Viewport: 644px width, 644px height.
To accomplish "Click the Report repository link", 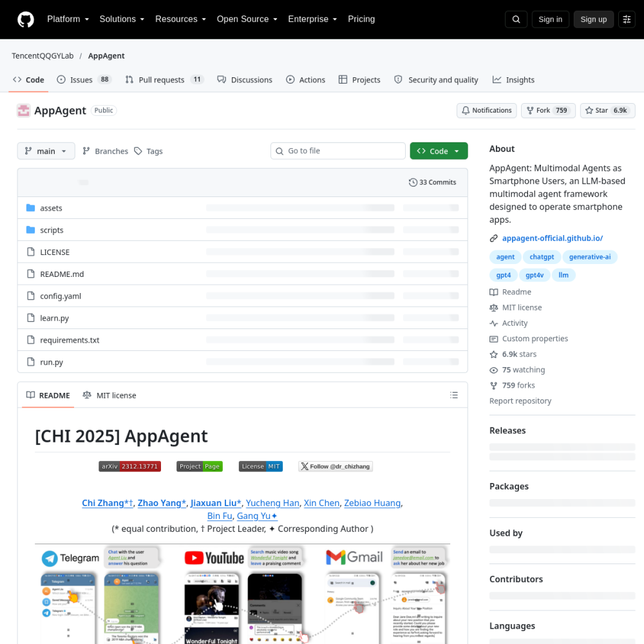I will [520, 401].
